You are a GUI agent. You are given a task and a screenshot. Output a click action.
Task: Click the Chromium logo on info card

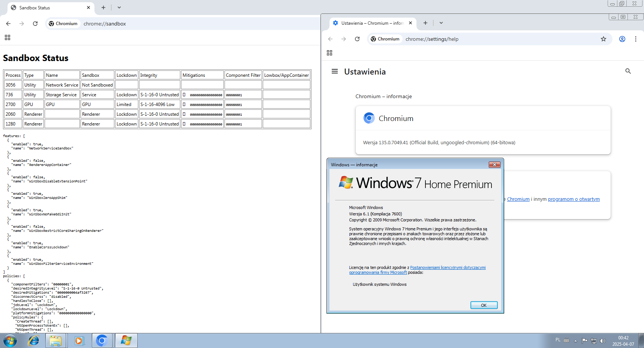(x=369, y=118)
